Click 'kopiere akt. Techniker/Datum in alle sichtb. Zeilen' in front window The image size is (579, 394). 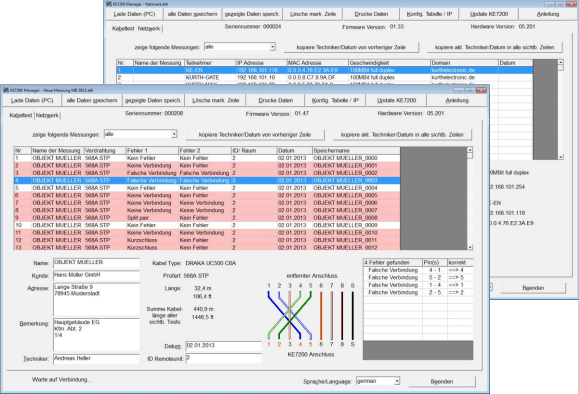[x=402, y=135]
